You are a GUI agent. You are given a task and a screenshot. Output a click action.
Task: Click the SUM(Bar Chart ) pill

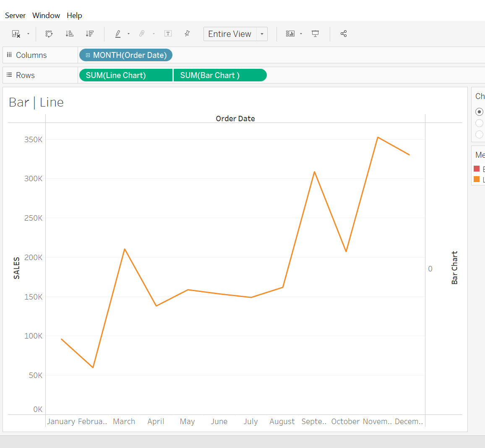tap(220, 75)
